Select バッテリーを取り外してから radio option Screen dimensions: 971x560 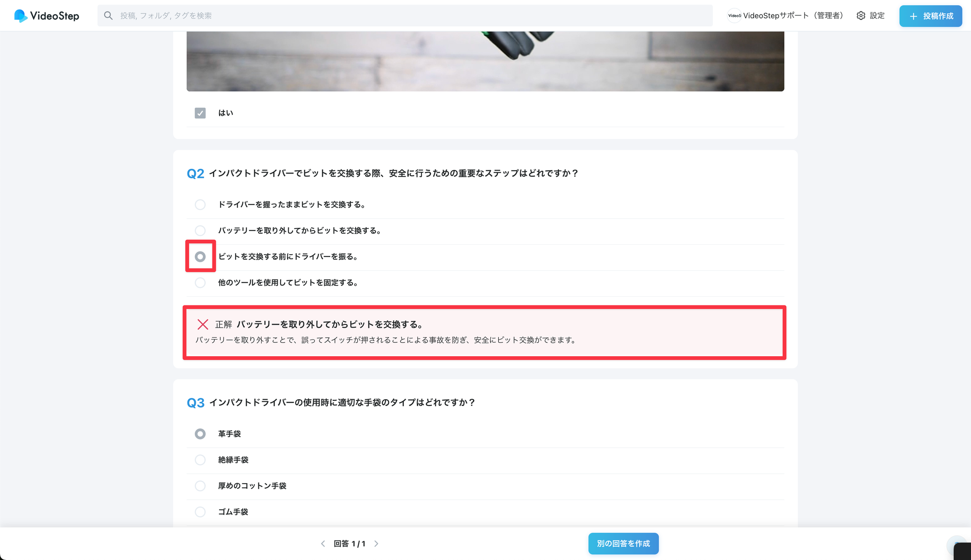coord(200,231)
